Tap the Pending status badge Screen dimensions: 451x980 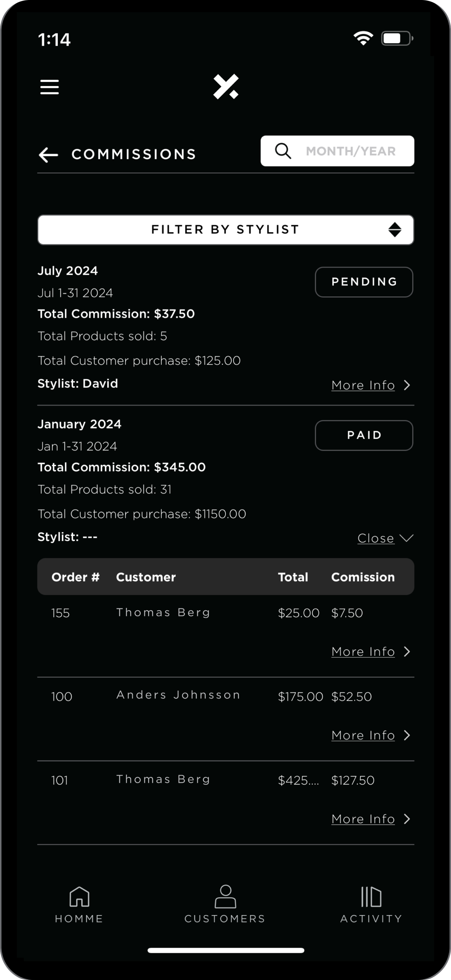364,282
